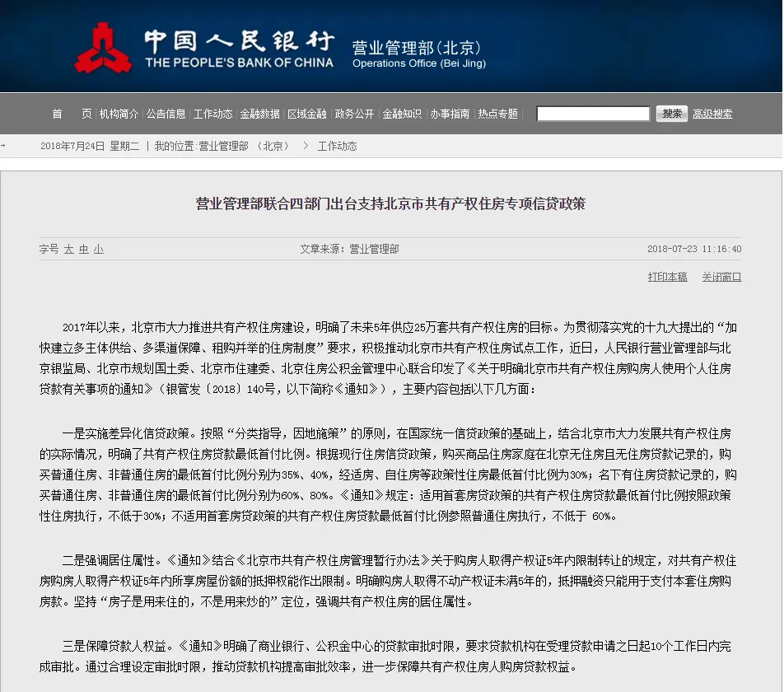The image size is (784, 692).
Task: Click the 中国人民银行 calligraphy heading
Action: 240,41
